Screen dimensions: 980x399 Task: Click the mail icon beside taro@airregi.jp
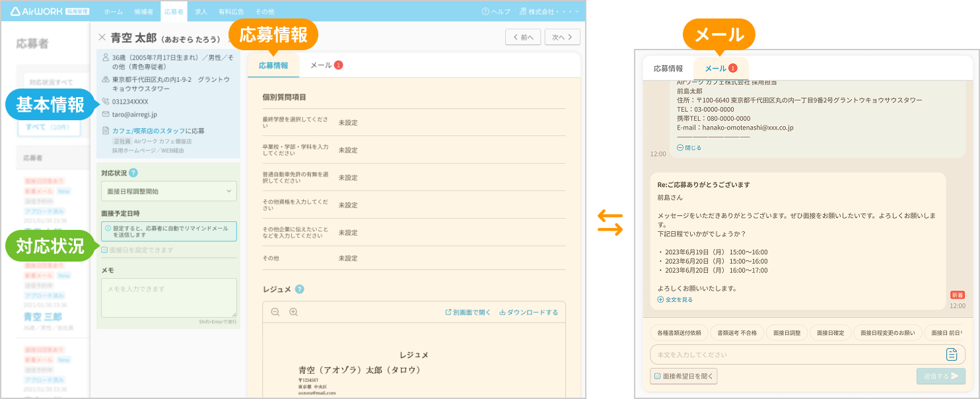(x=106, y=114)
